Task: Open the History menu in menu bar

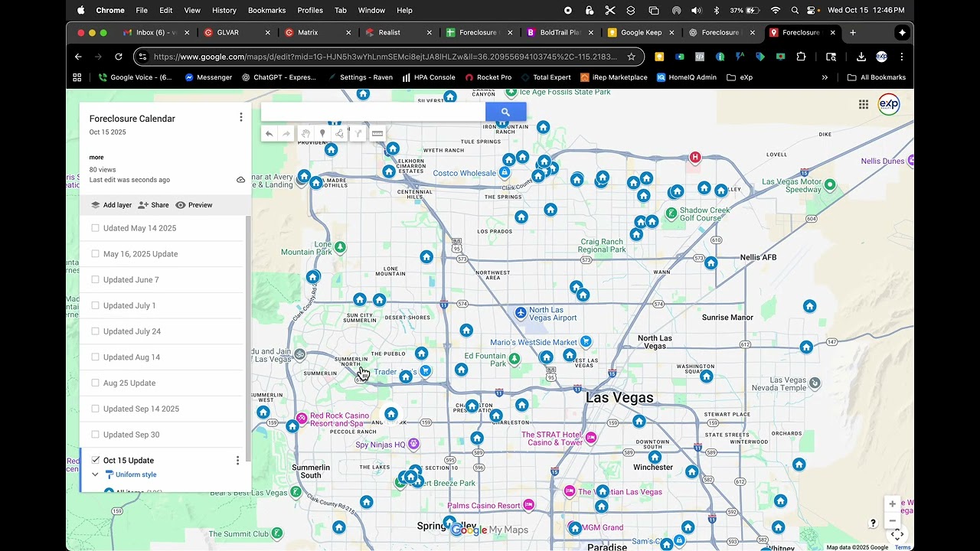Action: (x=224, y=10)
